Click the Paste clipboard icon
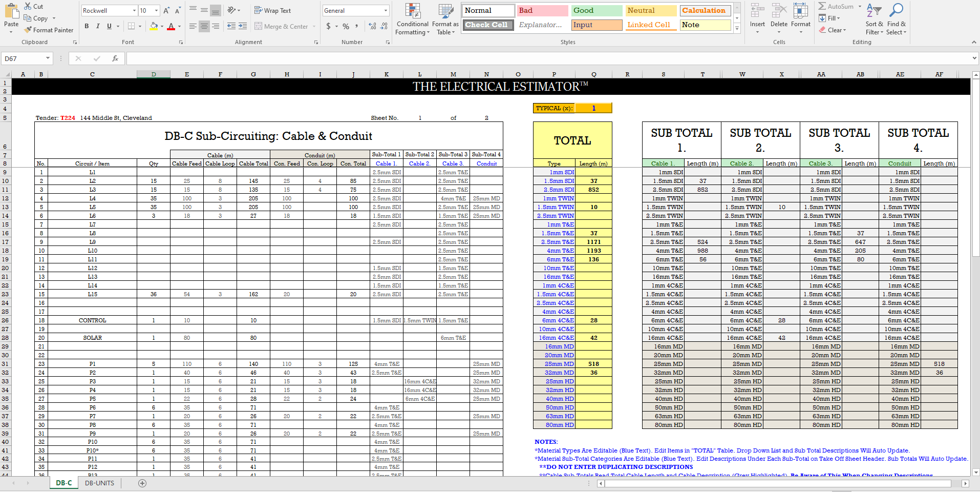The width and height of the screenshot is (980, 492). coord(11,12)
